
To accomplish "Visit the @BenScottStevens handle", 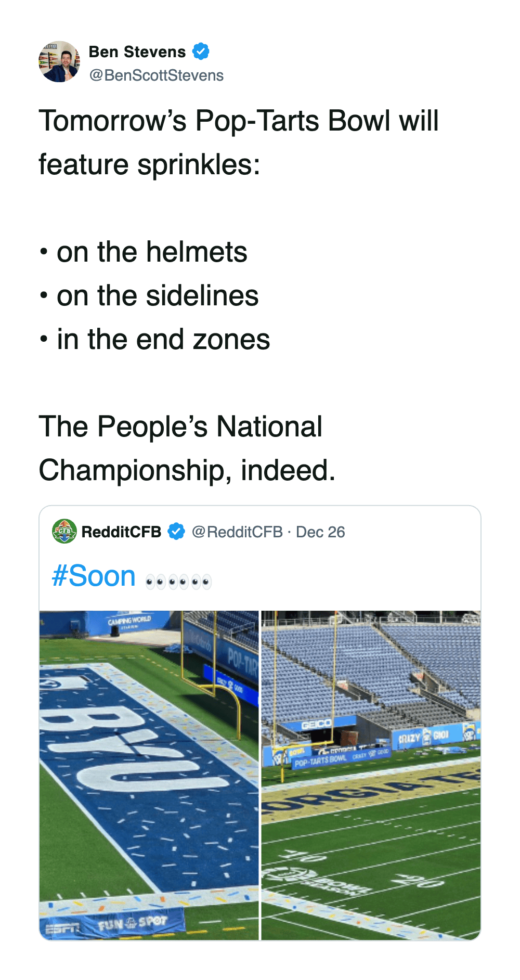I will pos(157,75).
